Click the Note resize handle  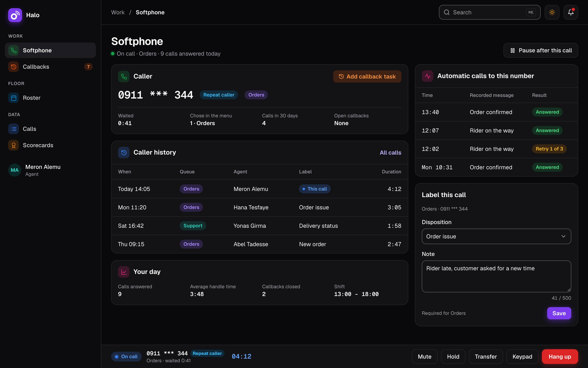tap(569, 290)
